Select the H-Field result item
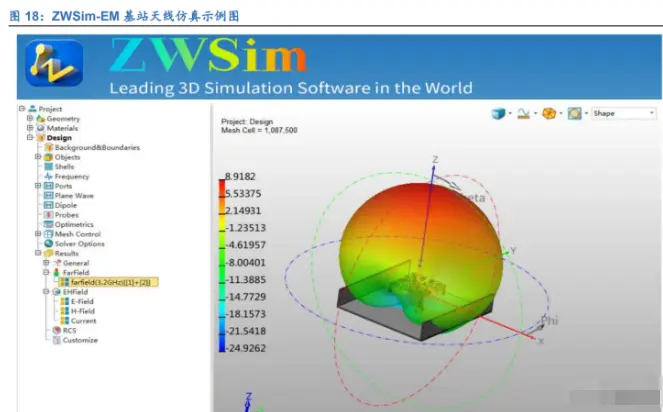 [x=83, y=311]
